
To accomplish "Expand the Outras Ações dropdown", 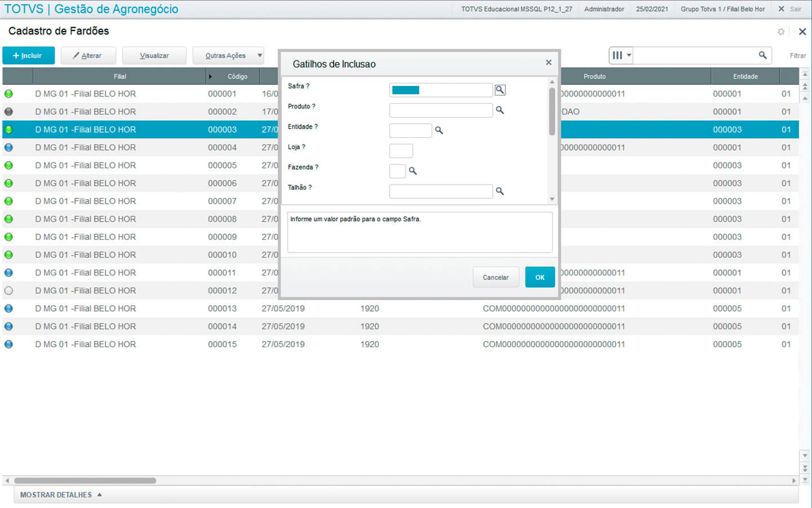I will (260, 55).
